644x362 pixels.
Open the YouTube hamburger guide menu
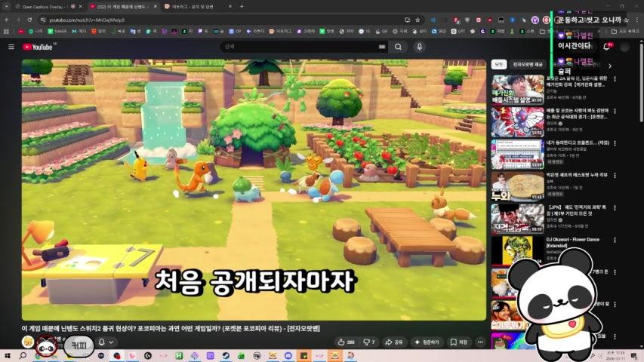(11, 47)
